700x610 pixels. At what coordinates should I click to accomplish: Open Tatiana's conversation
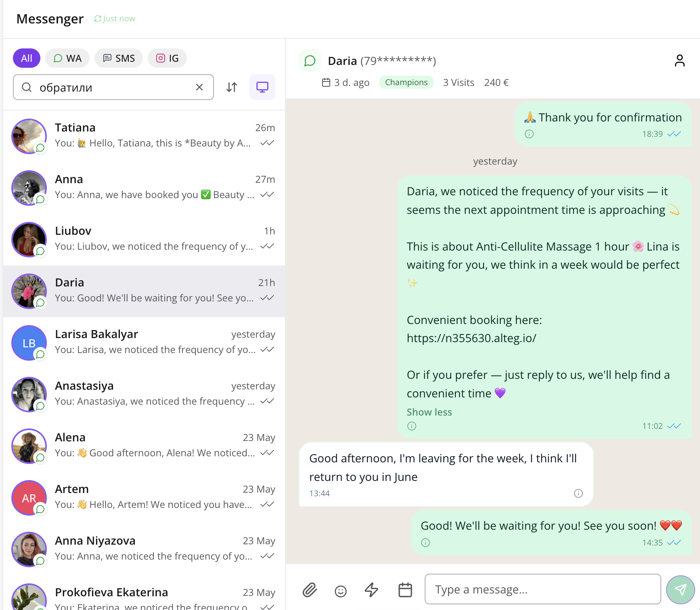pyautogui.click(x=144, y=136)
